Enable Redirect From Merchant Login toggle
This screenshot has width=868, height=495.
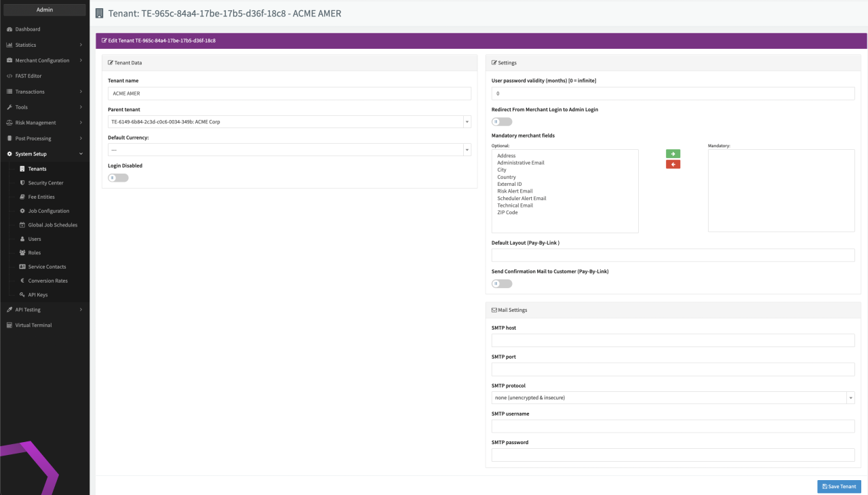click(502, 121)
